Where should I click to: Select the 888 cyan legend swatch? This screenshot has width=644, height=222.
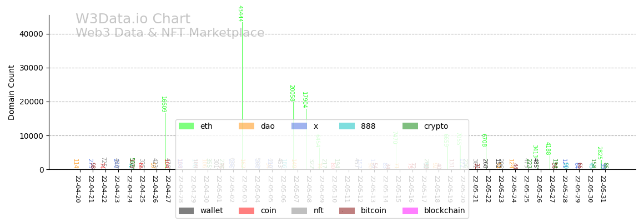click(x=347, y=127)
